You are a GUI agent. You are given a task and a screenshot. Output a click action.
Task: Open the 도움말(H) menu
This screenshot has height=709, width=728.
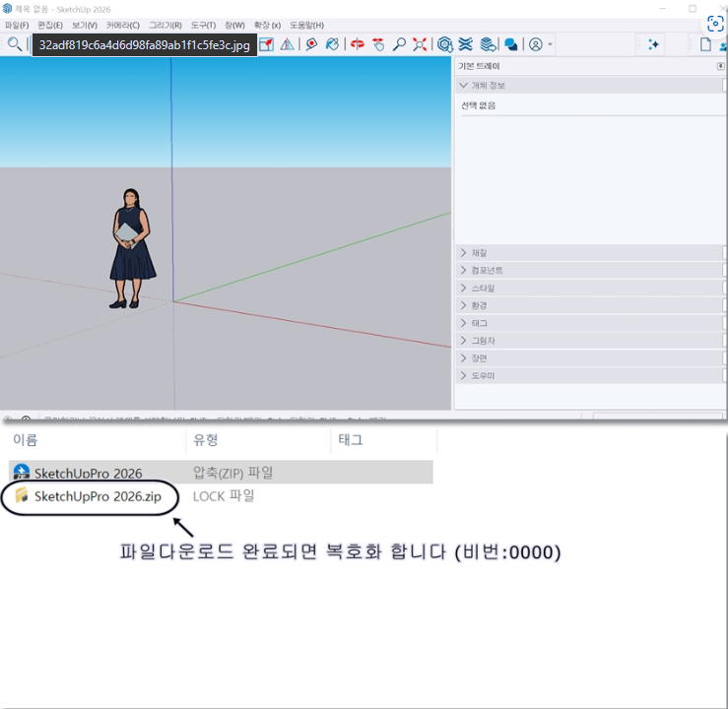pos(306,25)
